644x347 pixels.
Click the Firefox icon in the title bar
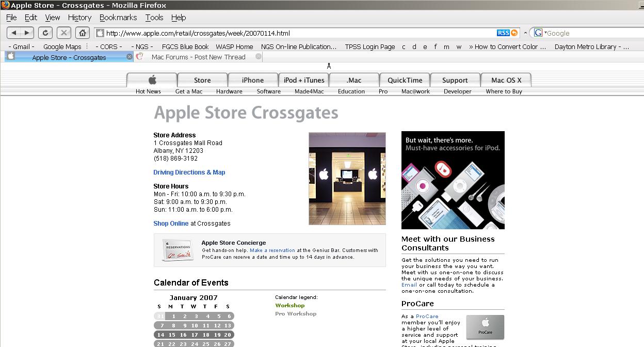point(5,5)
